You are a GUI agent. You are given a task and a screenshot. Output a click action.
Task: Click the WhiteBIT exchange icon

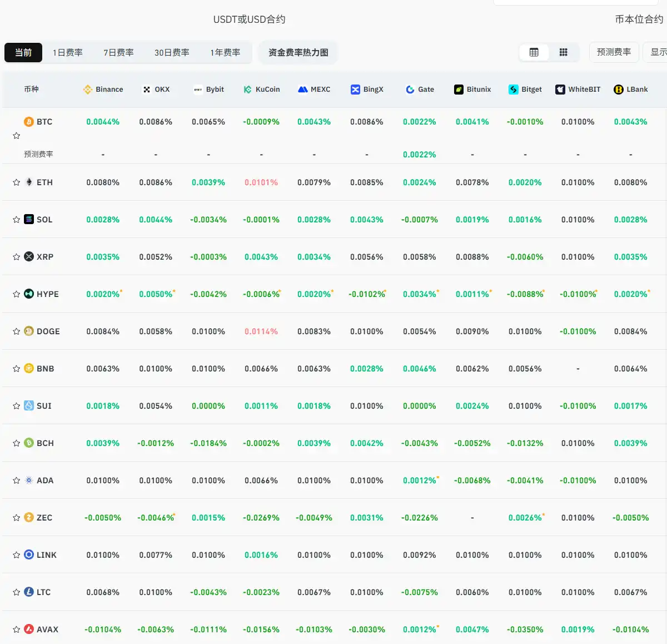[560, 89]
